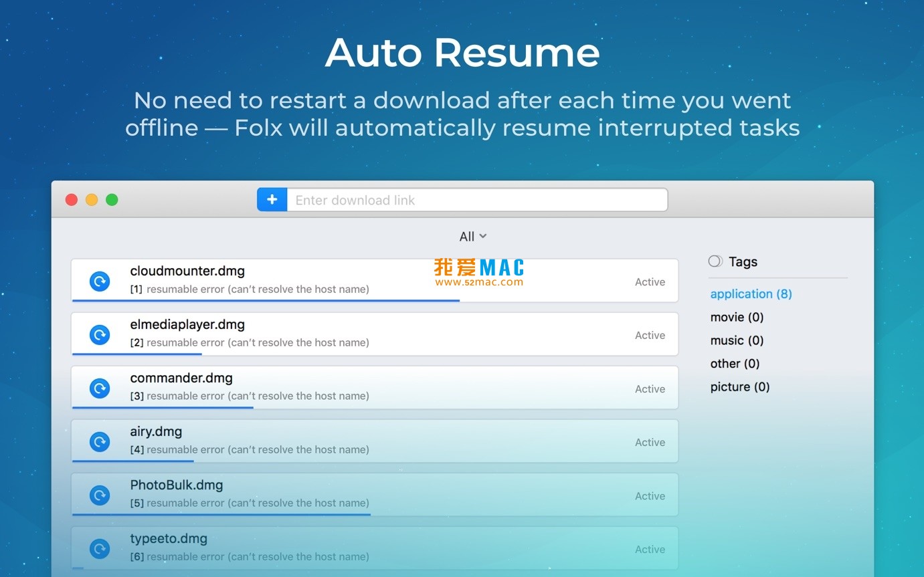The height and width of the screenshot is (577, 924).
Task: Filter by picture (0) tag
Action: [x=740, y=387]
